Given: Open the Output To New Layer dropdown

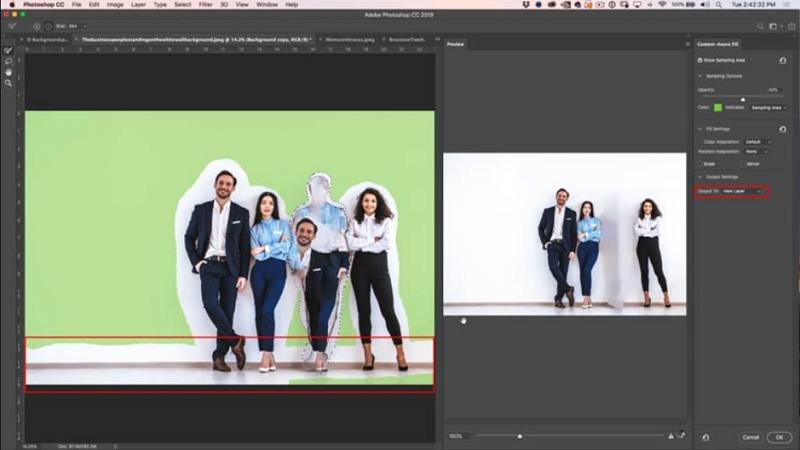Looking at the screenshot, I should (x=742, y=191).
